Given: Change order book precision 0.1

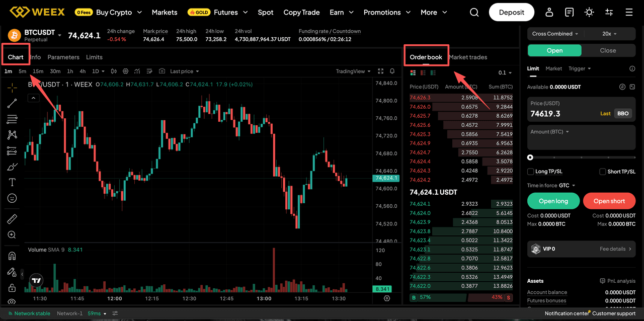Looking at the screenshot, I should tap(505, 73).
